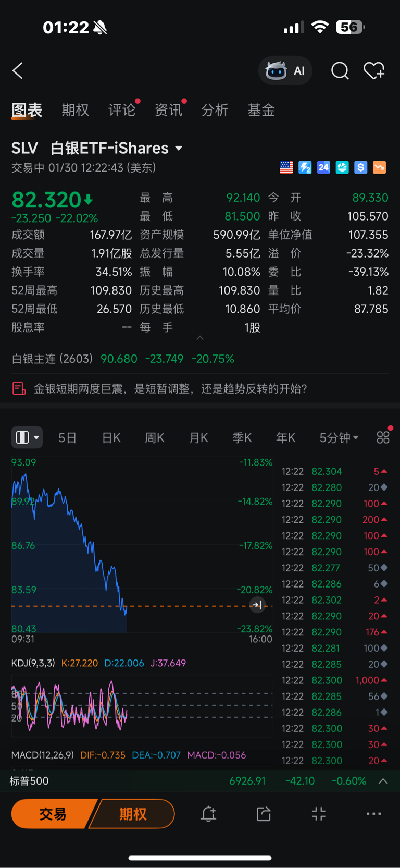The image size is (400, 868).
Task: Tap the tick row 82.277 with volume 50
Action: 334,568
